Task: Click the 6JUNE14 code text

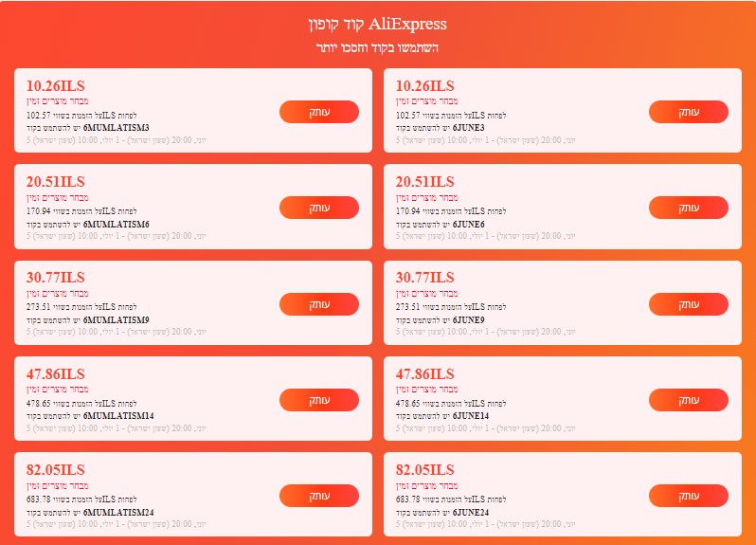Action: point(471,415)
